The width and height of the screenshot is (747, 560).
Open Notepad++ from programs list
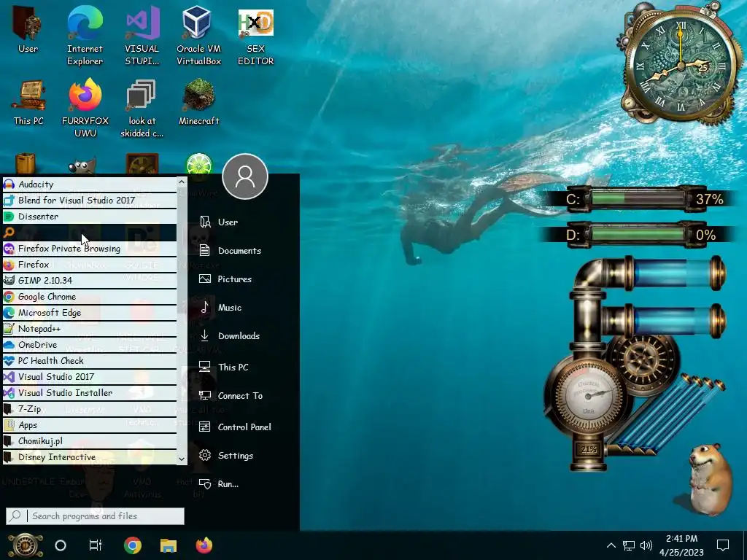(x=90, y=329)
